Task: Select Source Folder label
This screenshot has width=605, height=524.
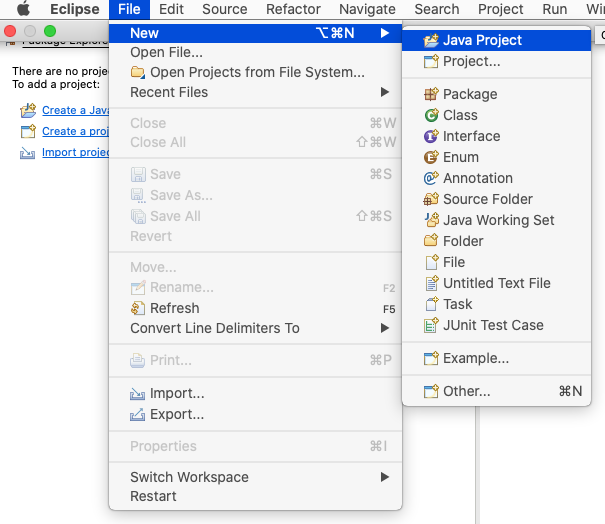Action: pos(488,199)
